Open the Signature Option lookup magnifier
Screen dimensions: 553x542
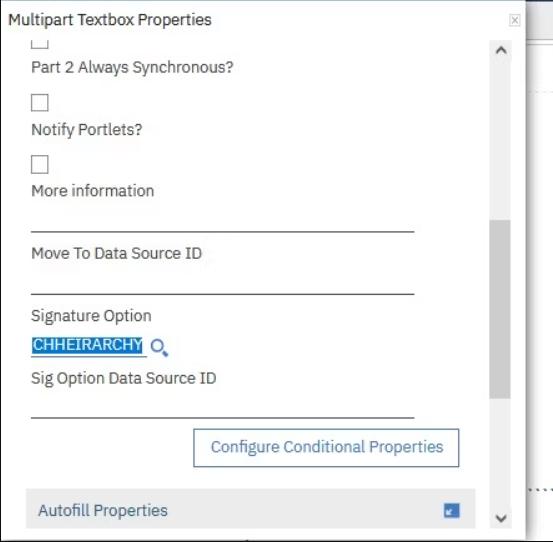159,347
